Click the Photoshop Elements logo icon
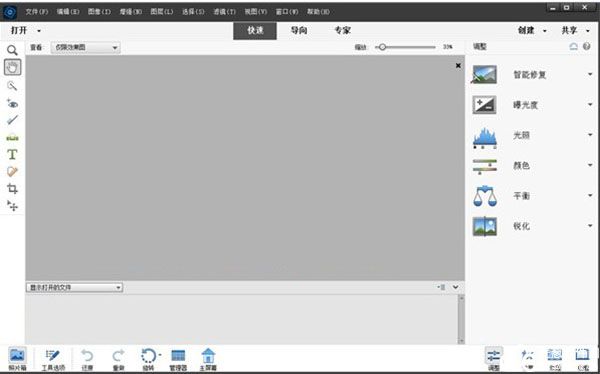This screenshot has width=600, height=374. pos(10,12)
